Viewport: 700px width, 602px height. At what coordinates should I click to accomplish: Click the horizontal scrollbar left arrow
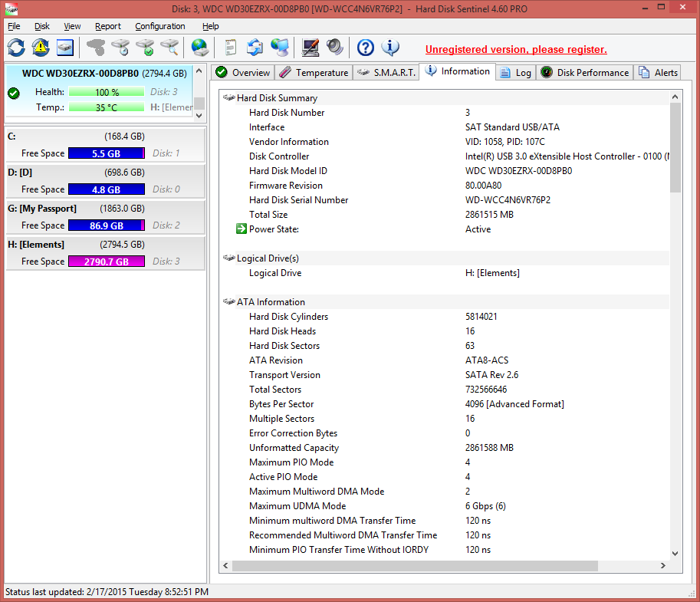point(226,565)
